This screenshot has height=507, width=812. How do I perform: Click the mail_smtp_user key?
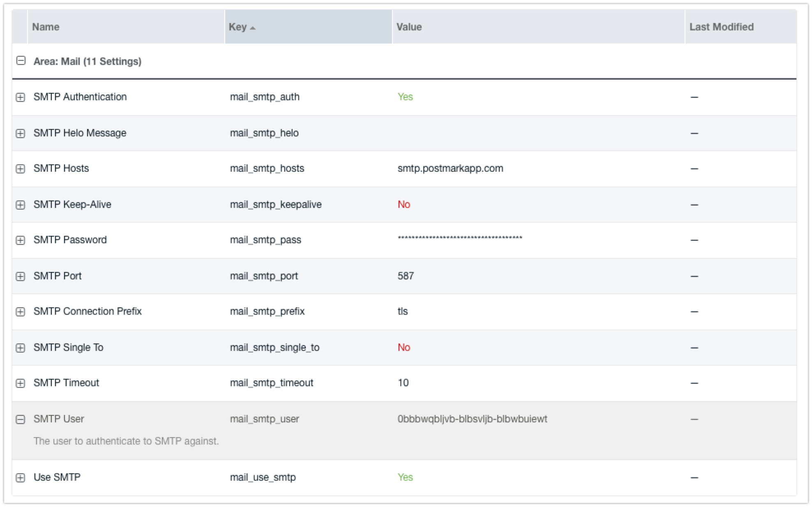(x=264, y=419)
